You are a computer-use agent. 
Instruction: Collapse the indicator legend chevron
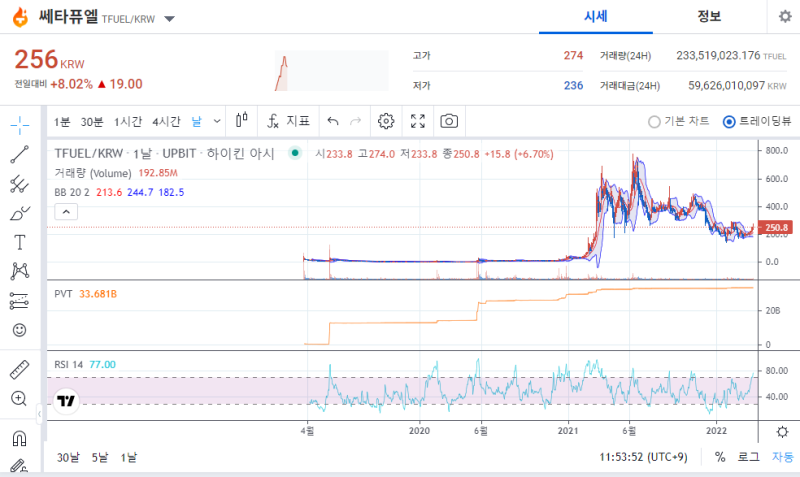[x=66, y=212]
